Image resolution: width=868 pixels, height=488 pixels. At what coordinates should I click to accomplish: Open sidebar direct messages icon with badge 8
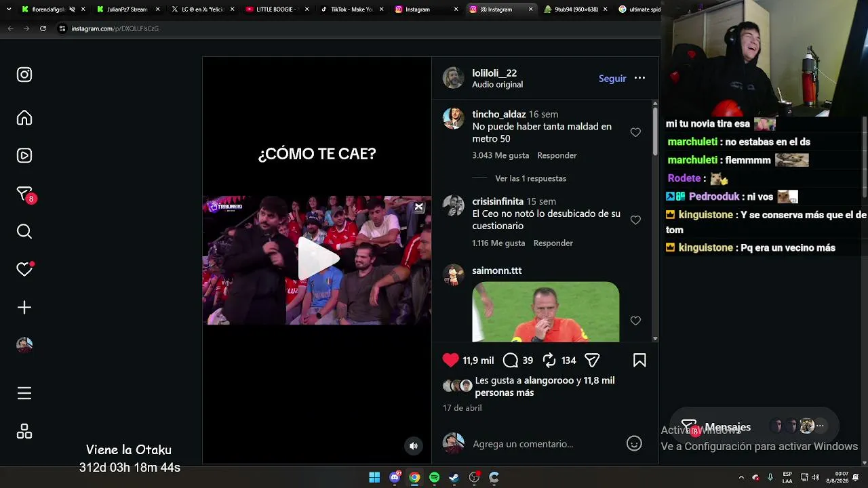(25, 195)
